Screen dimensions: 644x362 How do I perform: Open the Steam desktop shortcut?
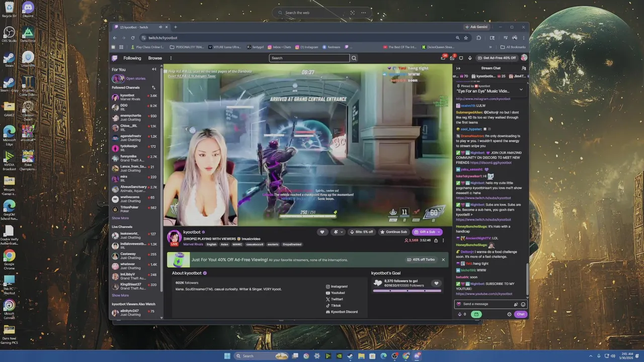(9, 59)
